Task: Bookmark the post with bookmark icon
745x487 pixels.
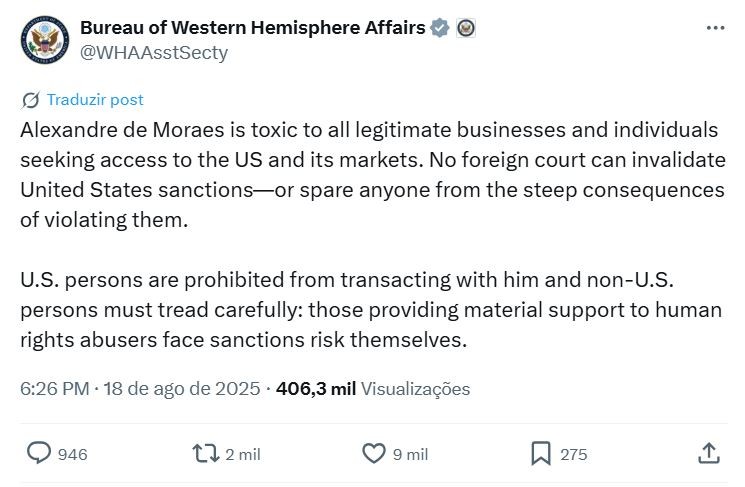Action: 541,453
